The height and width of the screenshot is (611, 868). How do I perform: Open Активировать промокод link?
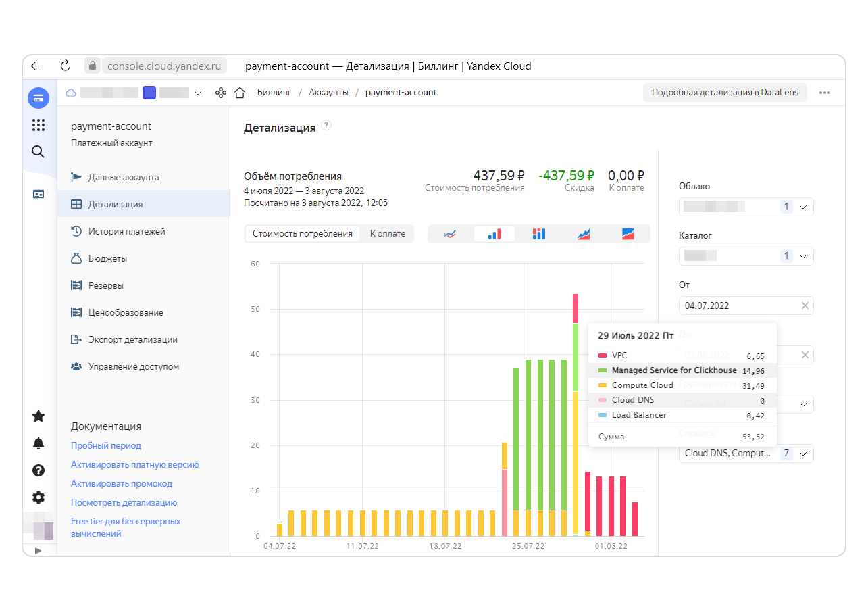(x=122, y=484)
